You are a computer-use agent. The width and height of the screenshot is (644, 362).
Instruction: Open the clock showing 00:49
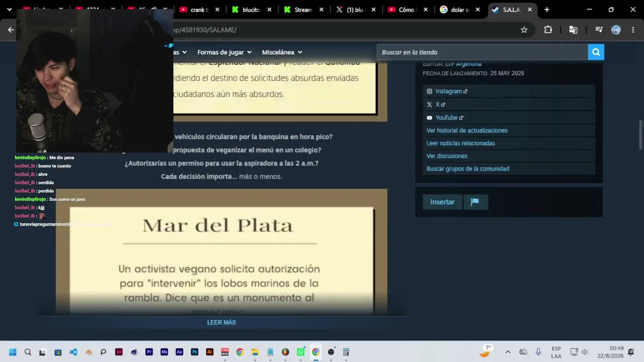[x=610, y=352]
